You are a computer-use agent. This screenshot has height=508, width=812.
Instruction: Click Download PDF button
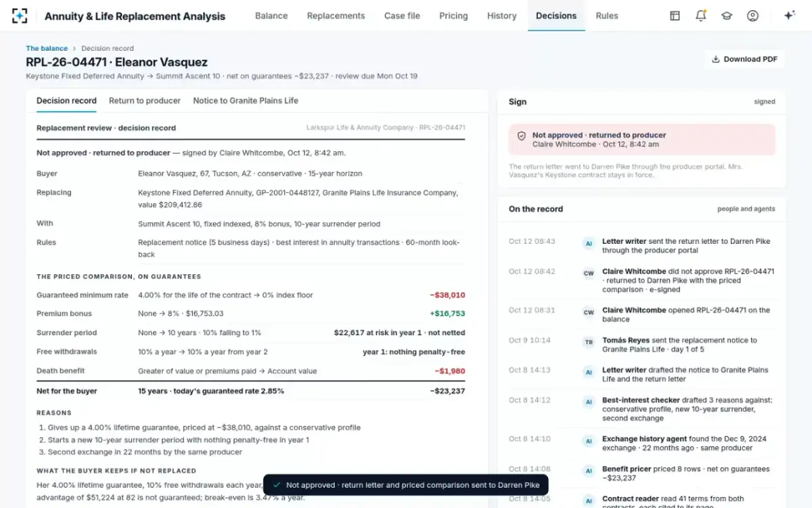(745, 59)
